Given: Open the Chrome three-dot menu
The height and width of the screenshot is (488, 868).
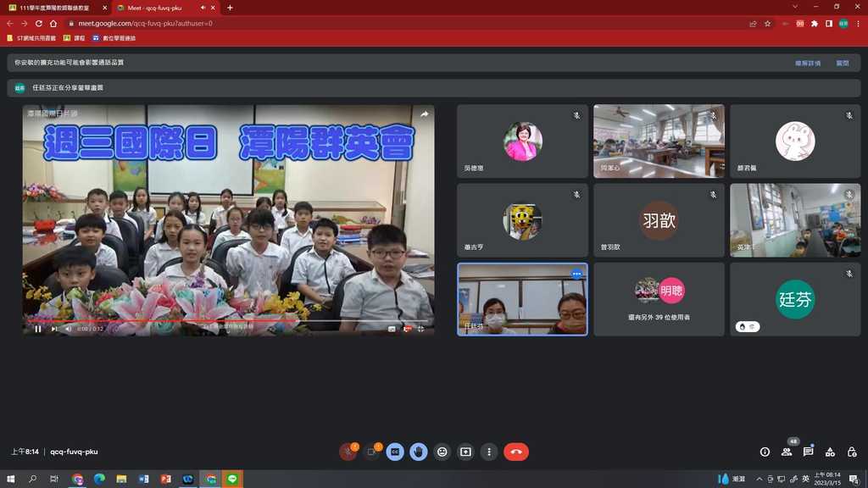Looking at the screenshot, I should (x=858, y=23).
